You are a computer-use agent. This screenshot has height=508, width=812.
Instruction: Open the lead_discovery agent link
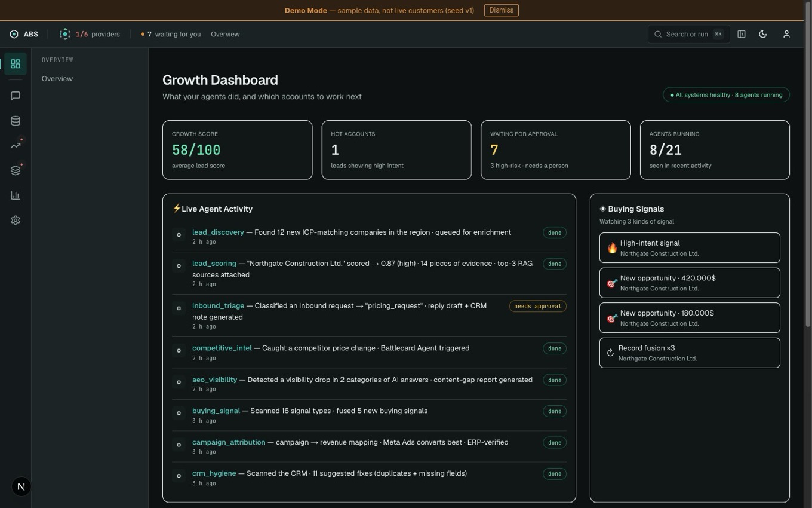click(218, 232)
